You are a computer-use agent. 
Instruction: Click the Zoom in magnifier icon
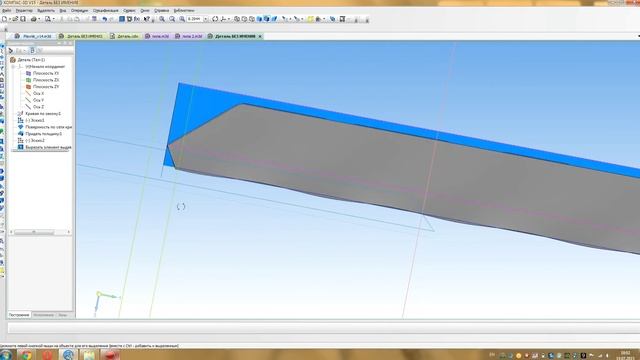[162, 19]
